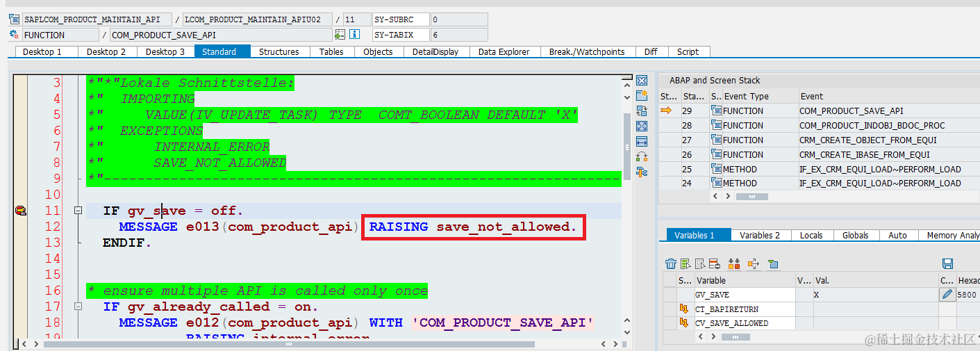Click the navigate-to-source icon beside COM_PRODUCT_SAVE_API

tap(340, 35)
